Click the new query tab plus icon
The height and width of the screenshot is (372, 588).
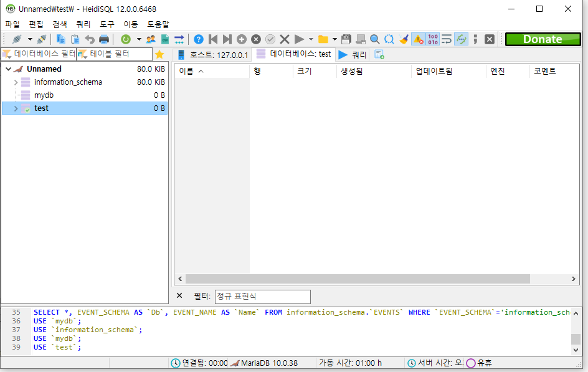(x=379, y=55)
